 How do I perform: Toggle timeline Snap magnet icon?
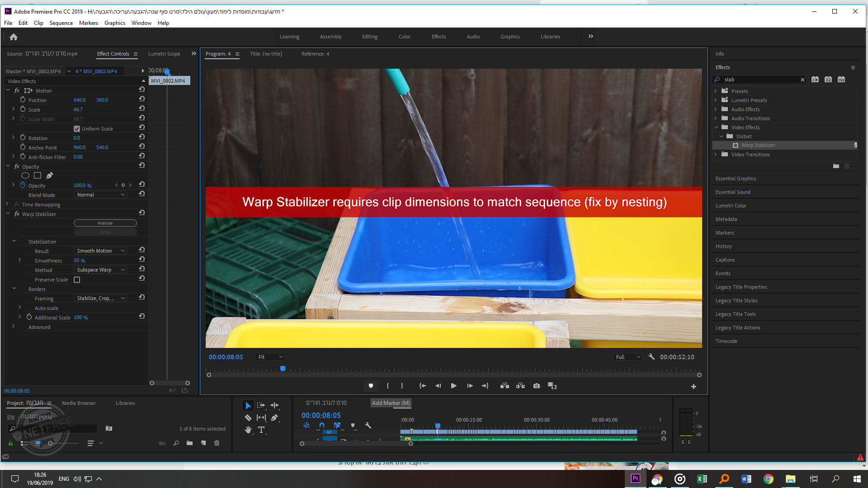tap(321, 425)
